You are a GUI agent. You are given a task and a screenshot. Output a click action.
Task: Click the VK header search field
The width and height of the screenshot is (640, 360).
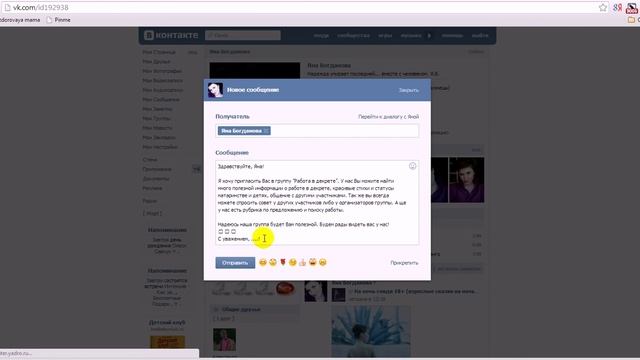[x=243, y=36]
